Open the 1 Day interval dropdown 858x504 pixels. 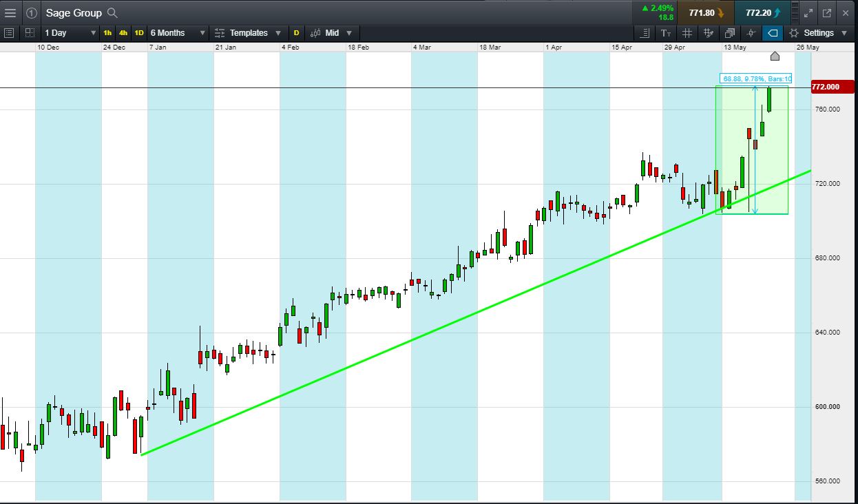[x=70, y=33]
